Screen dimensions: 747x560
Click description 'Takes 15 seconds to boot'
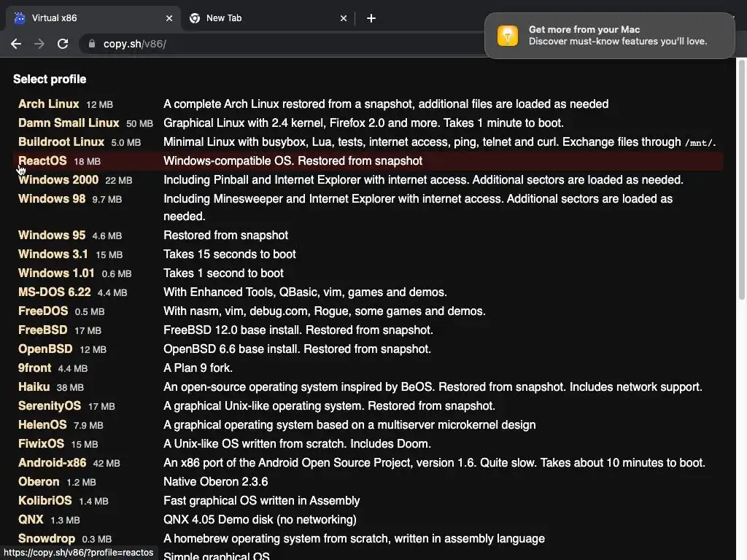point(230,254)
